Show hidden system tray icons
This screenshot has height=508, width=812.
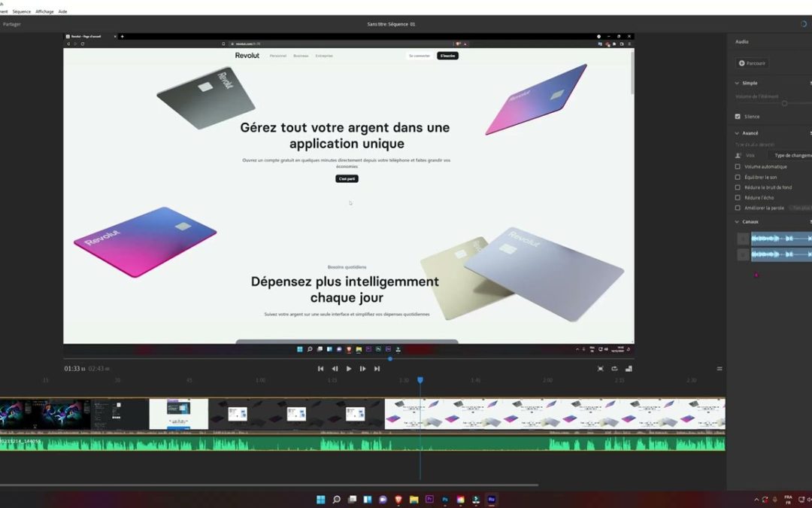coord(756,500)
